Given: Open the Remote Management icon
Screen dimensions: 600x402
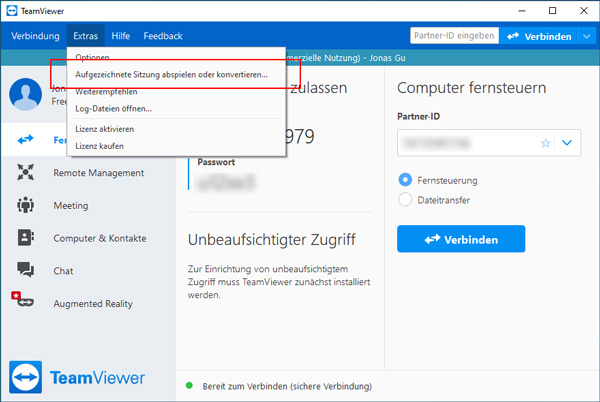Looking at the screenshot, I should [x=25, y=172].
